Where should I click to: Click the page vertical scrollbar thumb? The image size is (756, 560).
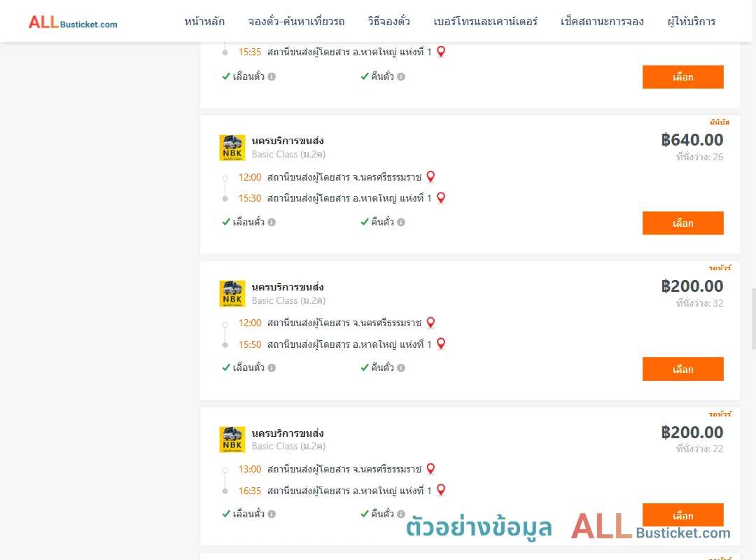754,318
